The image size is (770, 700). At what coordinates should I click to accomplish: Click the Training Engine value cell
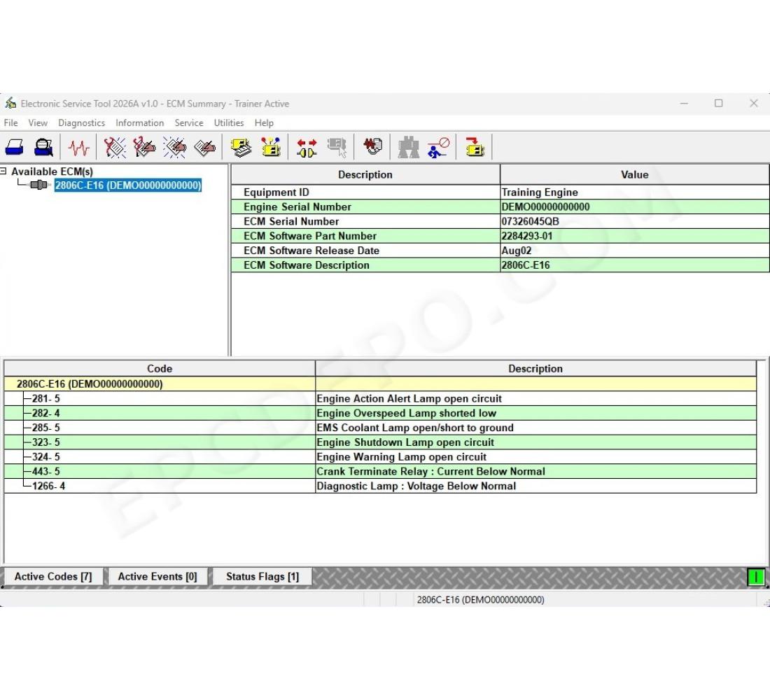tap(634, 192)
